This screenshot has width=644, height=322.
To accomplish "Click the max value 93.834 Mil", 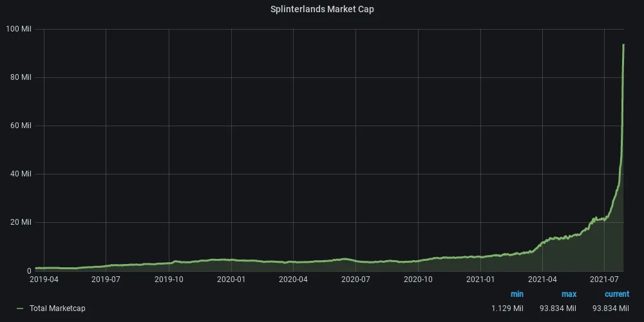I will pyautogui.click(x=558, y=308).
